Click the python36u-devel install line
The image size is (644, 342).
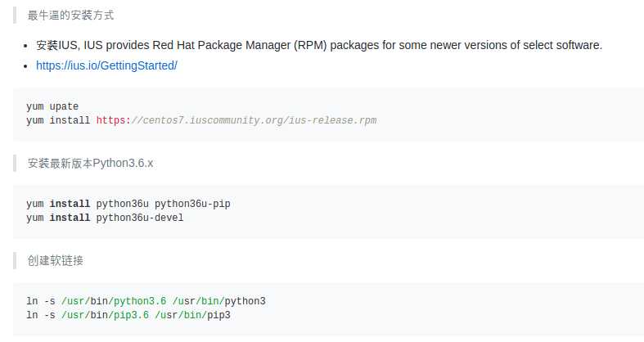pos(105,218)
